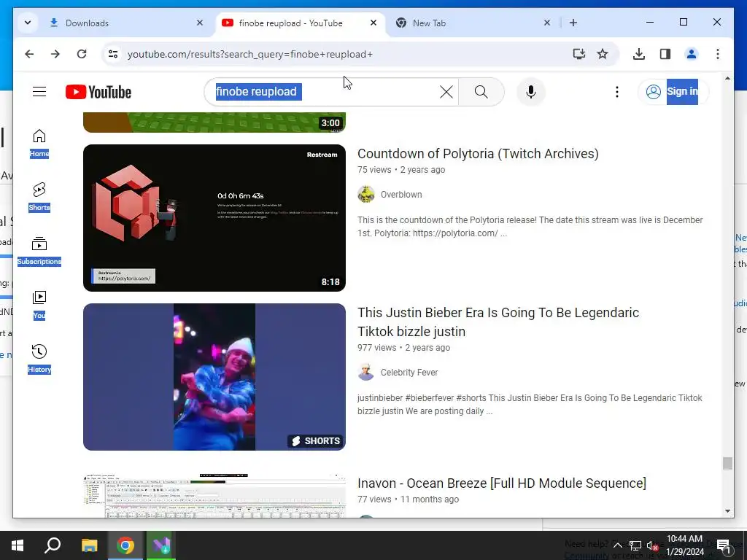Click the page scrollbar thumb
The image size is (747, 560).
(x=727, y=463)
